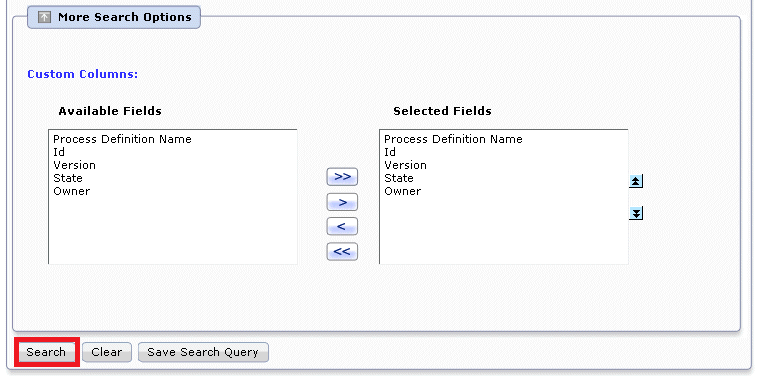762x381 pixels.
Task: Click the Clear button
Action: [x=106, y=352]
